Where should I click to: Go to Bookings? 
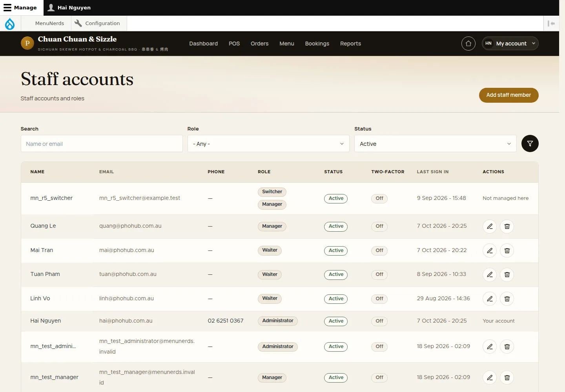click(x=317, y=44)
